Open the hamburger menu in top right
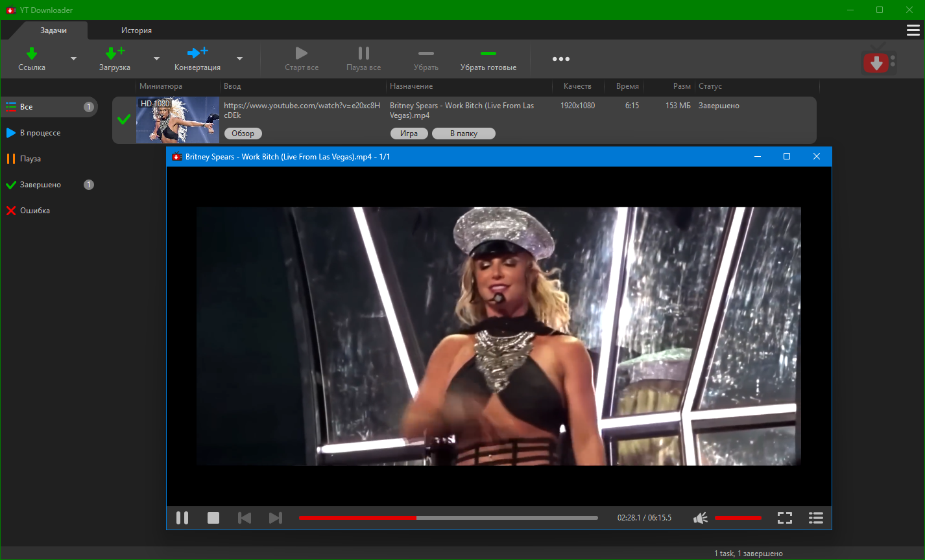 click(913, 30)
